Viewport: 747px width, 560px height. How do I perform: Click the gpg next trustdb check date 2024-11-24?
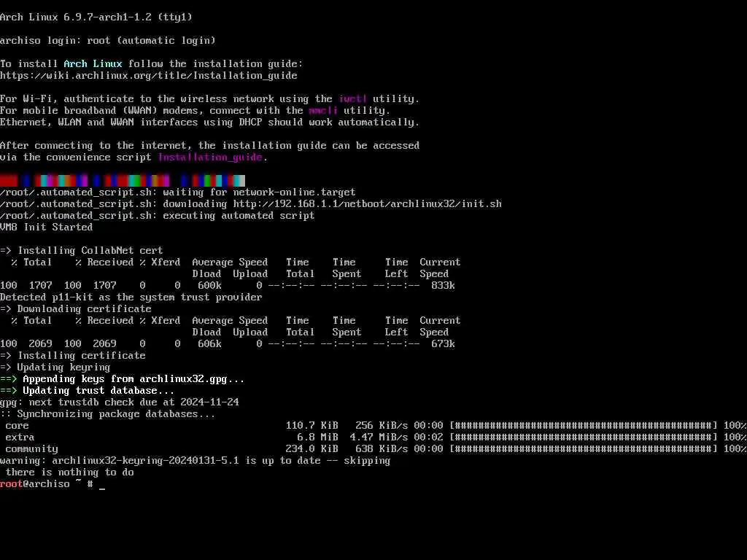209,402
